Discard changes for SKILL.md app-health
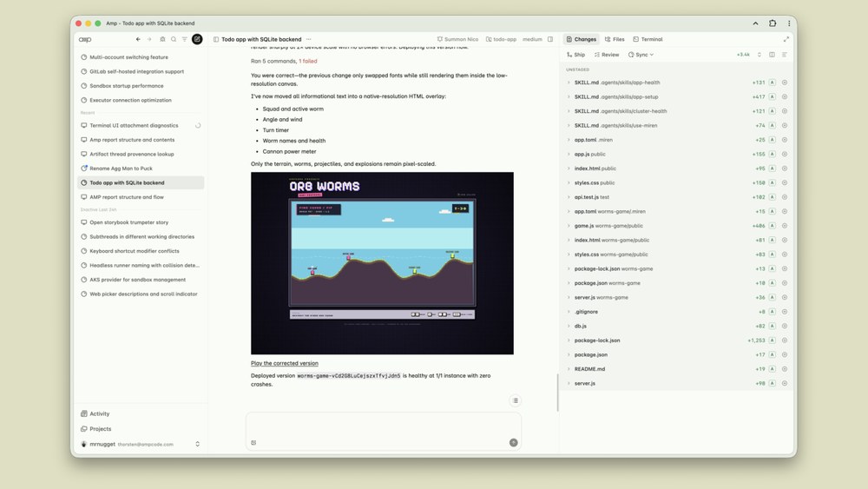Screen dimensions: 868x489 pos(785,83)
